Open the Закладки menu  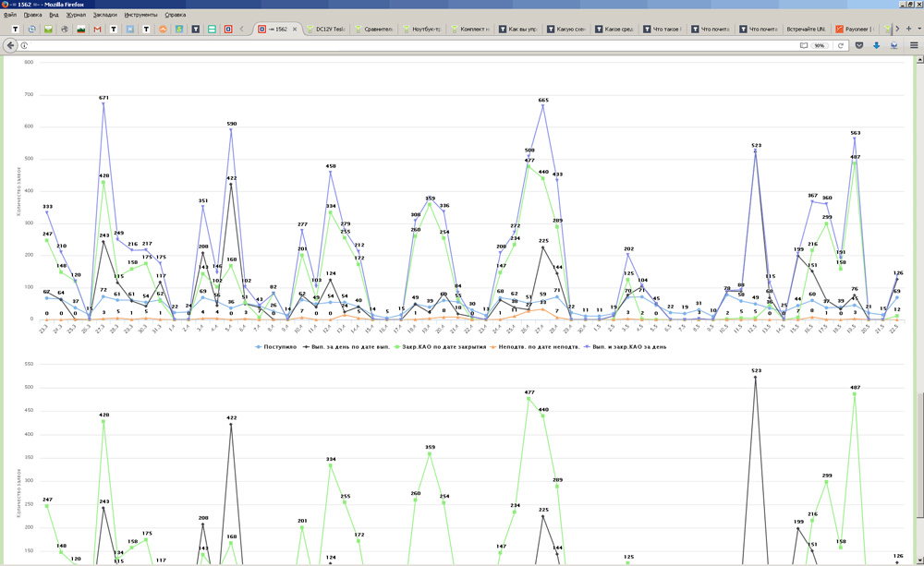104,15
